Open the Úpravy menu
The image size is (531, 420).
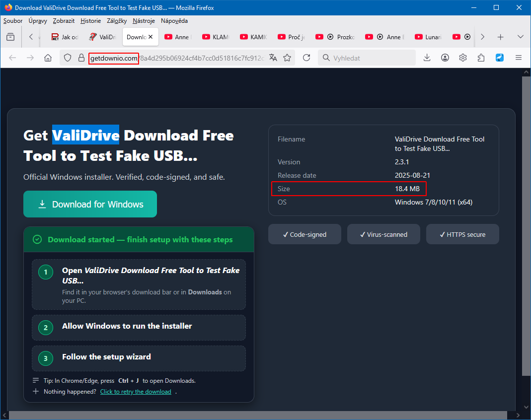point(38,21)
